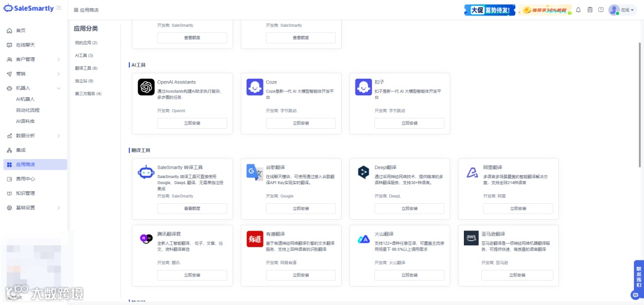Click the home icon next to 首页
The width and height of the screenshot is (644, 305).
(10, 31)
